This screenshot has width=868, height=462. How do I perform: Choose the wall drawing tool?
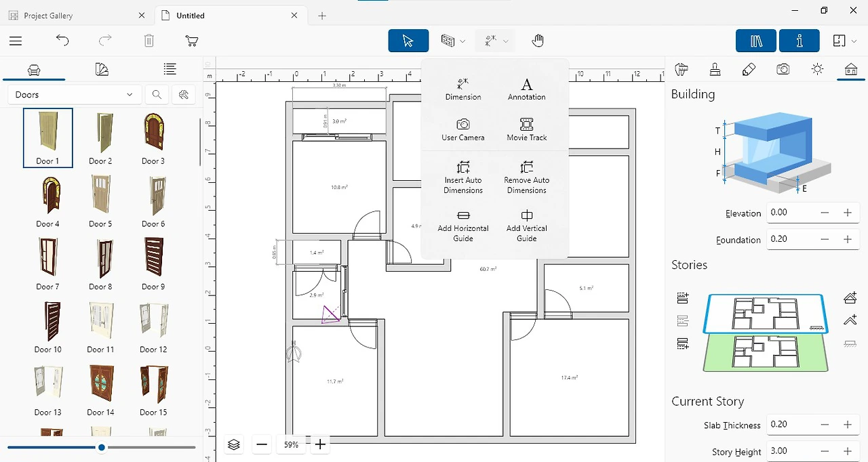click(x=448, y=41)
